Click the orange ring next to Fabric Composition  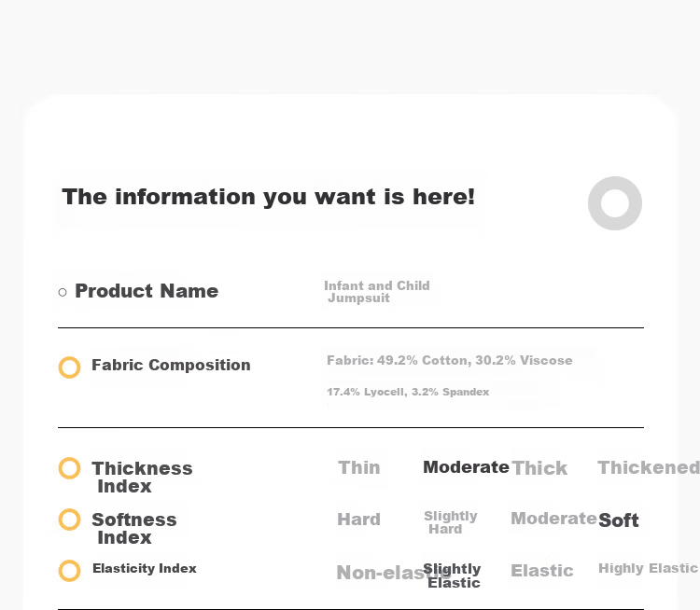(x=70, y=367)
